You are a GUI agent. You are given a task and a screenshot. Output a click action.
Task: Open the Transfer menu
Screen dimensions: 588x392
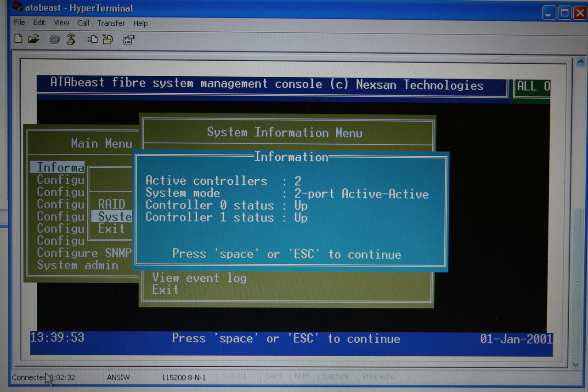pos(111,23)
